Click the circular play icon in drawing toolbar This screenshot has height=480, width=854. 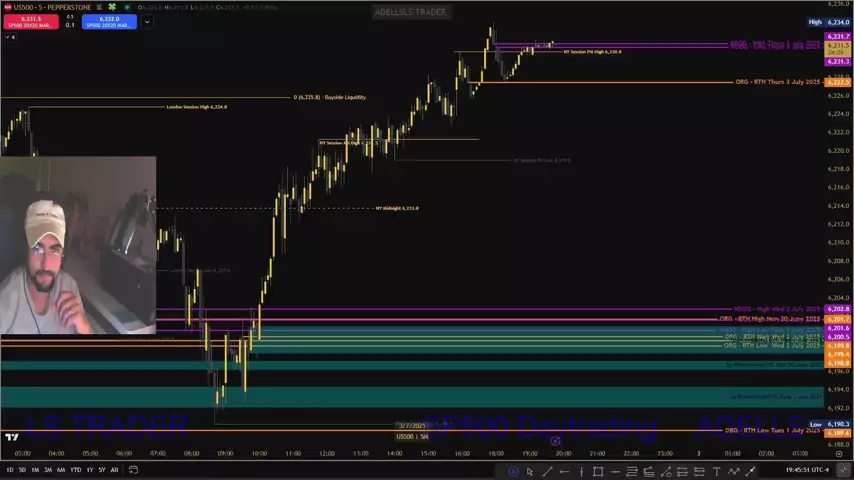coord(513,471)
